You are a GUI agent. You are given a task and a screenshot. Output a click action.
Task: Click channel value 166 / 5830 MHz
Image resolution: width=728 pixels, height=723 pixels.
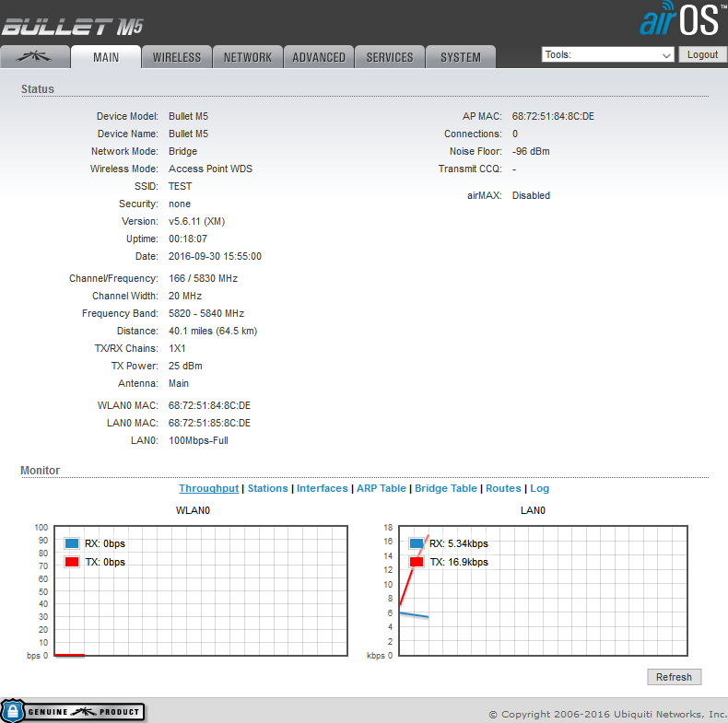point(203,278)
